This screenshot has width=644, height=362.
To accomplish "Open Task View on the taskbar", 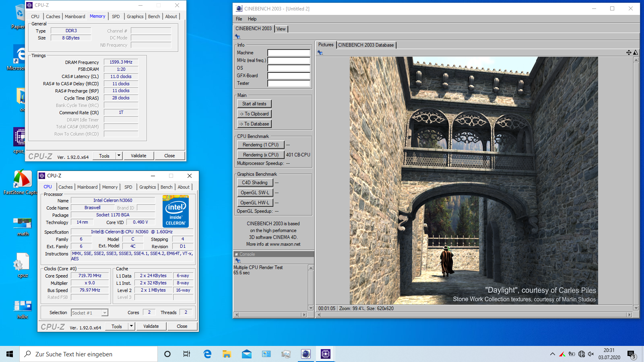I will (x=187, y=354).
